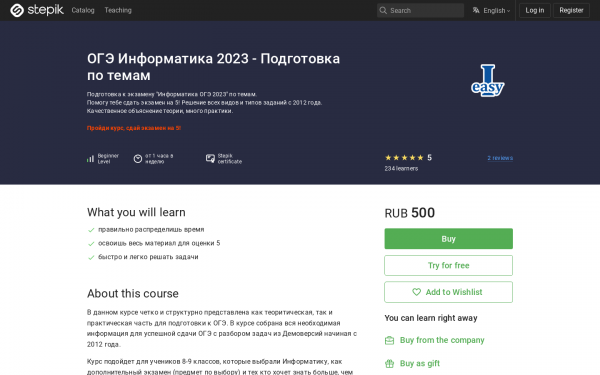Image resolution: width=600 pixels, height=375 pixels.
Task: Focus the Search input field
Action: click(x=421, y=10)
